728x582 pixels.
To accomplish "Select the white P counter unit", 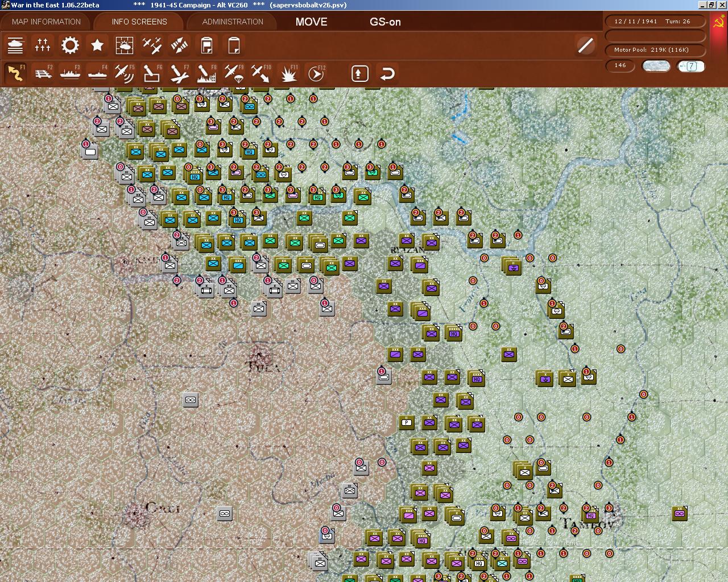I will coord(406,422).
